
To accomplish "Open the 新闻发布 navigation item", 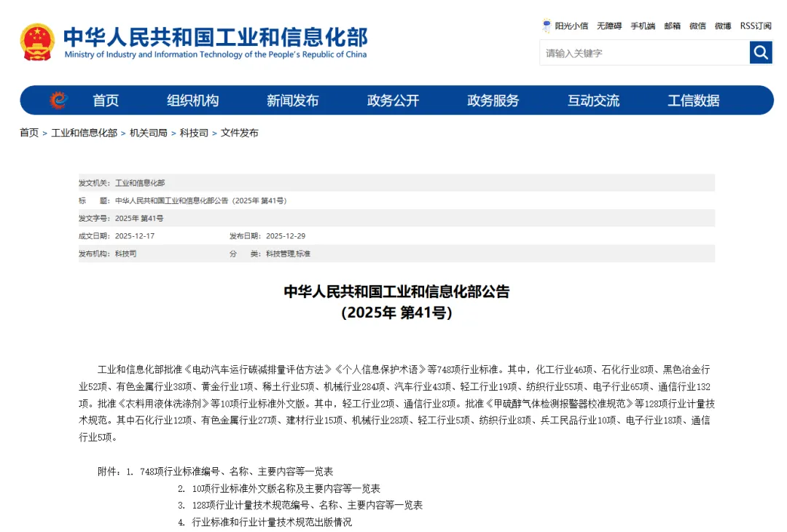I will (293, 101).
